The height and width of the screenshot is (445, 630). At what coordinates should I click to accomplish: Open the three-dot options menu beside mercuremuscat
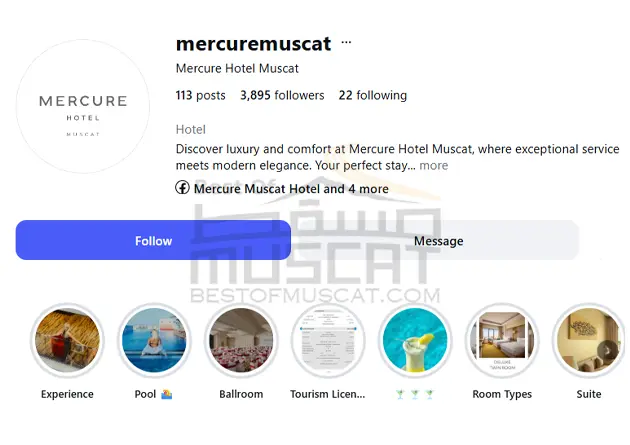click(x=346, y=42)
